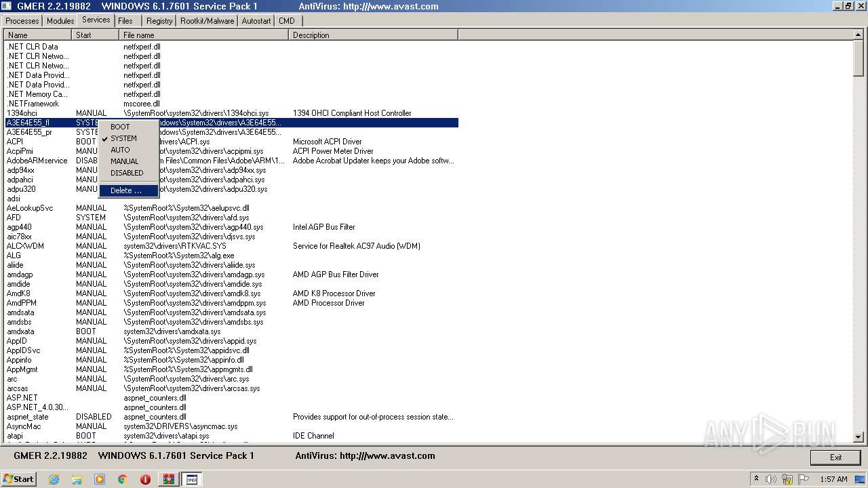
Task: Select the agp440 service row
Action: [x=232, y=227]
